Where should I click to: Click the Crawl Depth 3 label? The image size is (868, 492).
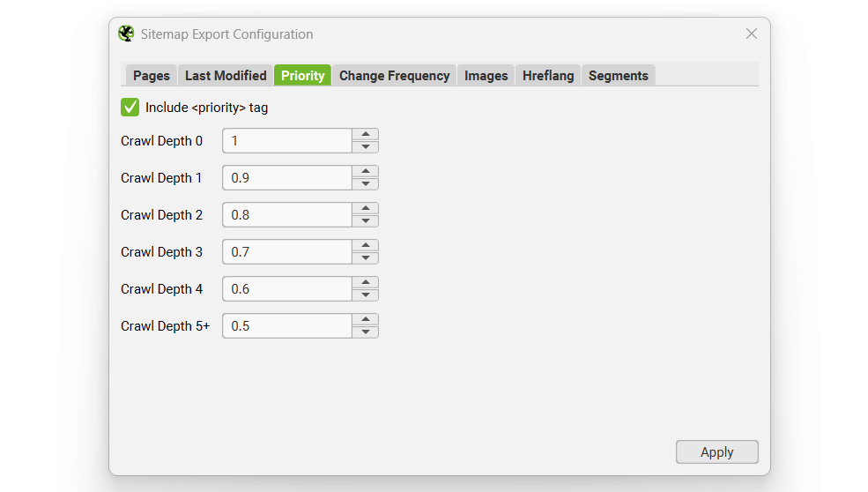(x=161, y=252)
